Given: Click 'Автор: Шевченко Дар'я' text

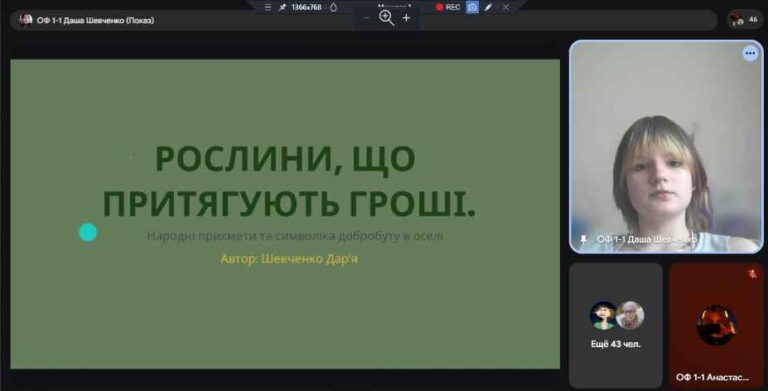Looking at the screenshot, I should [289, 259].
